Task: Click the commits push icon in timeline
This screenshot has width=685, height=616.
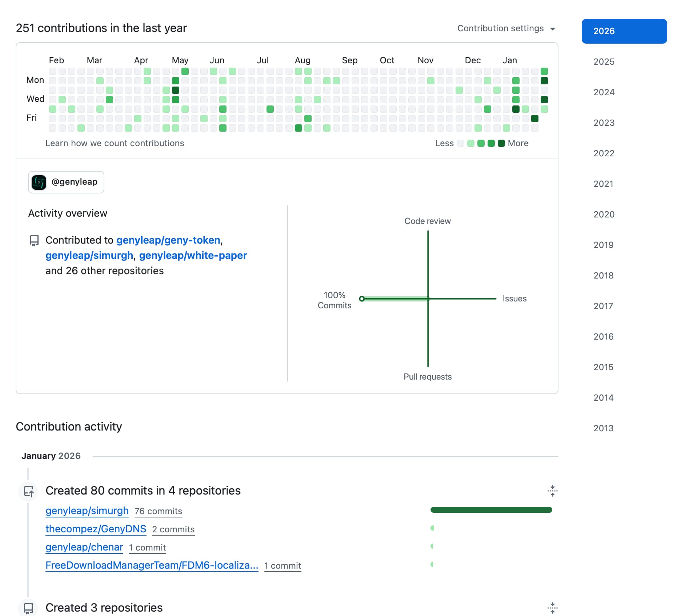Action: [x=29, y=491]
